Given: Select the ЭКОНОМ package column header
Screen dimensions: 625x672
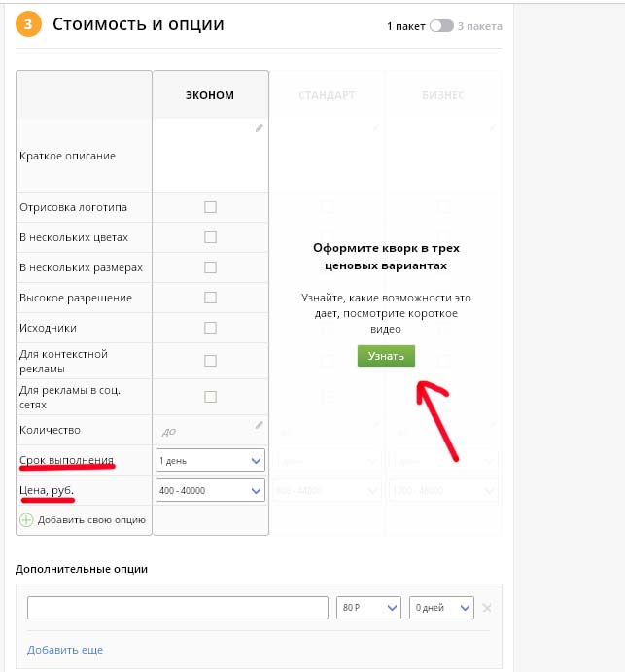Looking at the screenshot, I should click(210, 95).
